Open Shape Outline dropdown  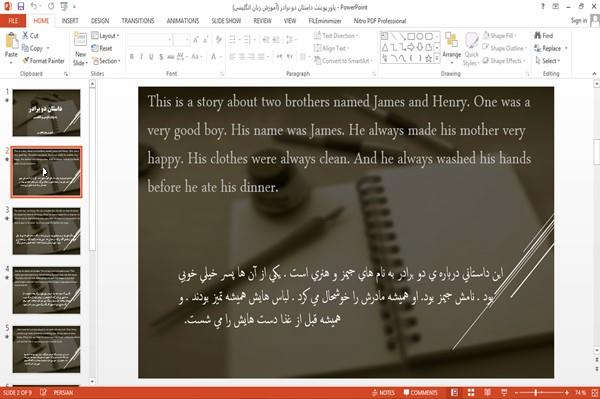[505, 48]
